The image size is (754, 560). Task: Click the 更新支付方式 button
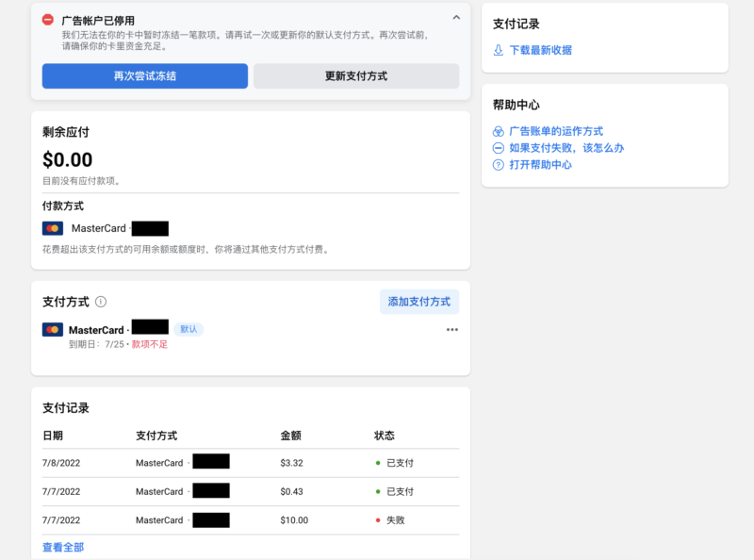point(356,76)
